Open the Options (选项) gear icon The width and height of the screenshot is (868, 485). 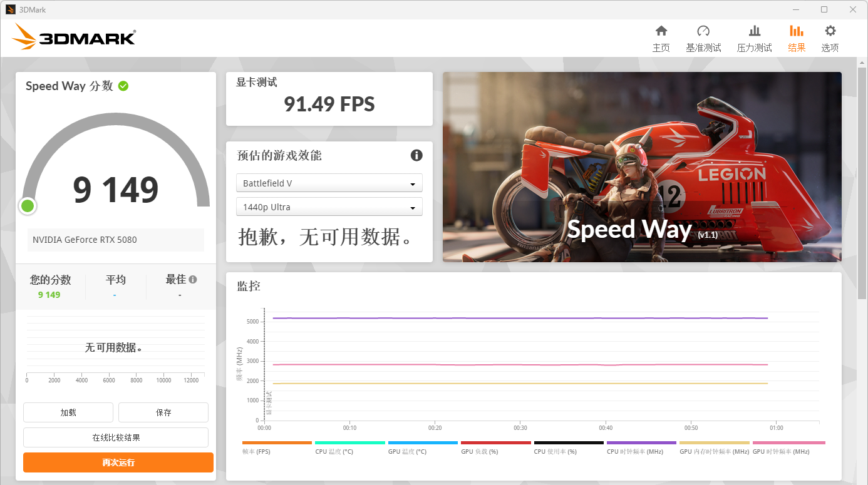tap(830, 31)
